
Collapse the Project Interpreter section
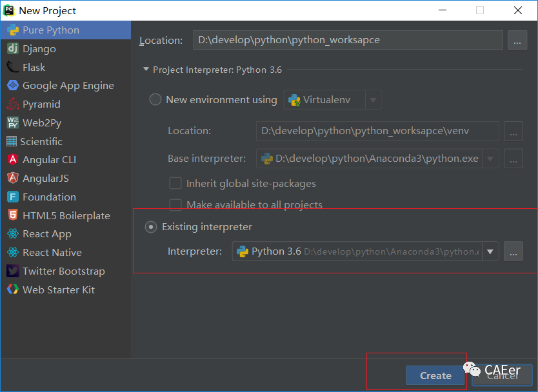coord(146,70)
